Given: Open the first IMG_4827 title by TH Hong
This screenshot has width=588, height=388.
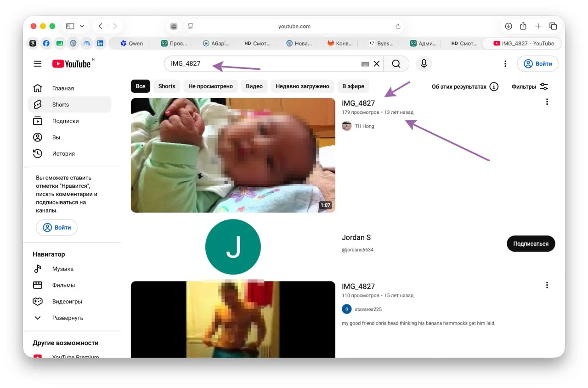Looking at the screenshot, I should [x=358, y=103].
